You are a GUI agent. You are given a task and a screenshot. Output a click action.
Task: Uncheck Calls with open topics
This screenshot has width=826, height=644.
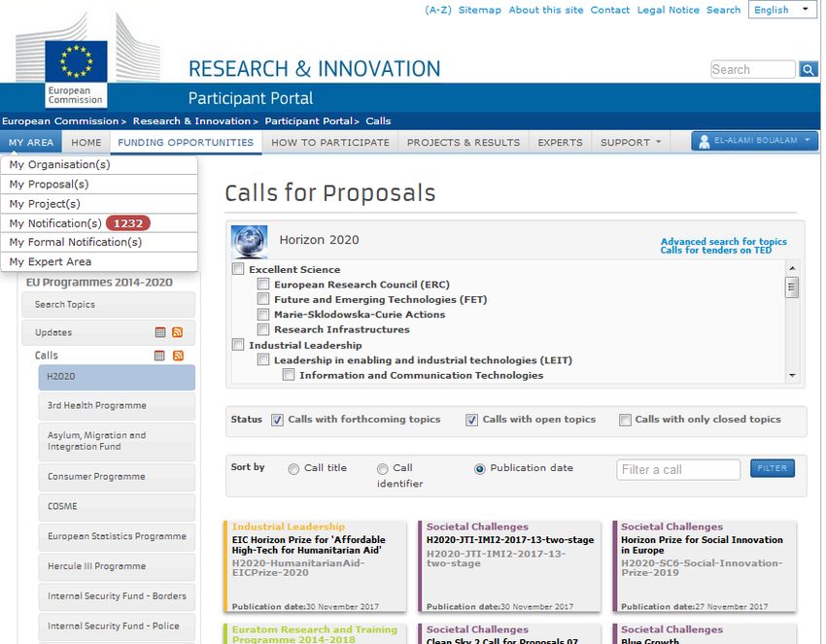(x=472, y=420)
